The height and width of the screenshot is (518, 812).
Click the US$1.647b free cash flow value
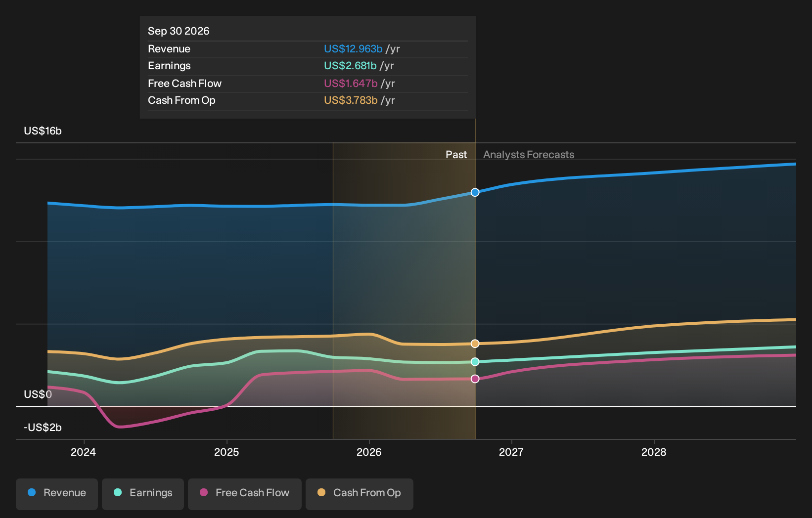351,84
